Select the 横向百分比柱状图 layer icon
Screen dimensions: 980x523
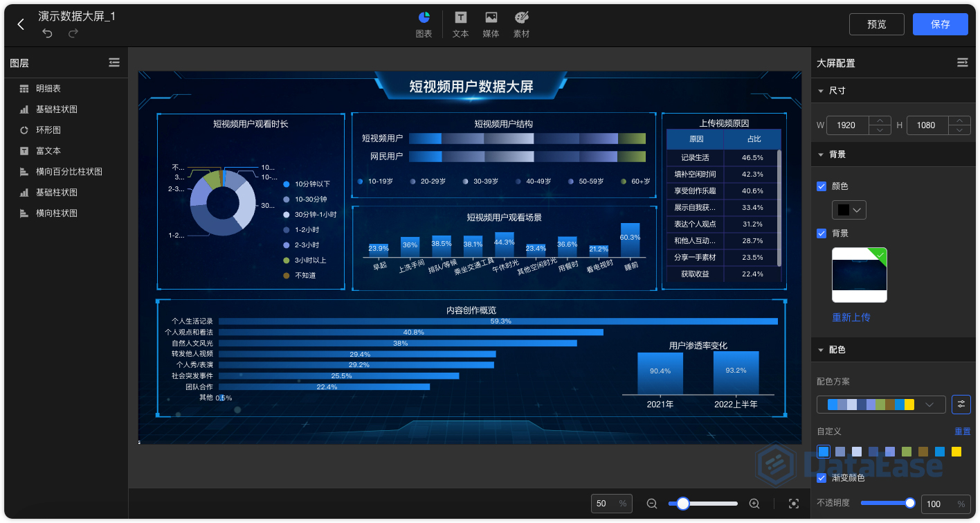[x=24, y=172]
